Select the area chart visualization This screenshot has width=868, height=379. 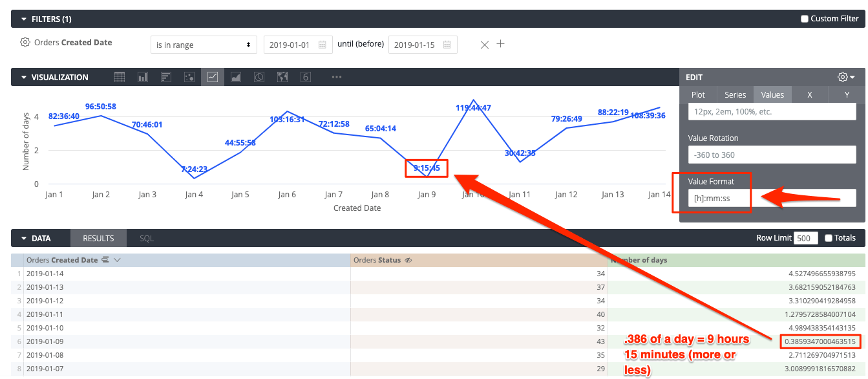click(235, 76)
